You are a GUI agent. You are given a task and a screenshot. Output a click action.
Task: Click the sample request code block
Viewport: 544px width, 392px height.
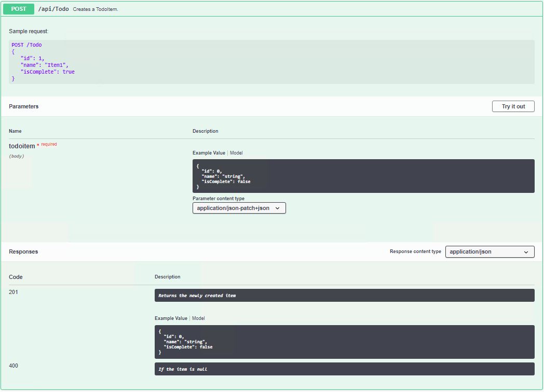click(271, 62)
